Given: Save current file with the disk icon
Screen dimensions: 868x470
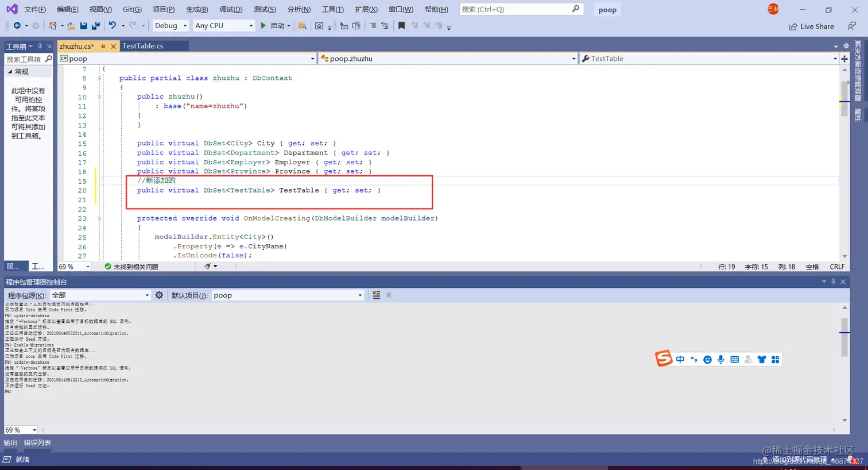Looking at the screenshot, I should click(x=84, y=25).
